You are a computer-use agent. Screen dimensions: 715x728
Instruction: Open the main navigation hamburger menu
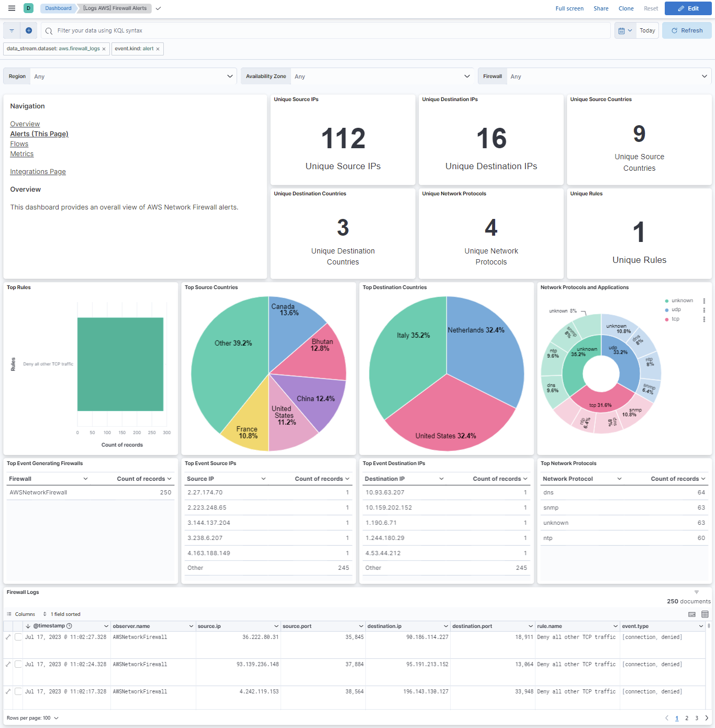(x=11, y=8)
